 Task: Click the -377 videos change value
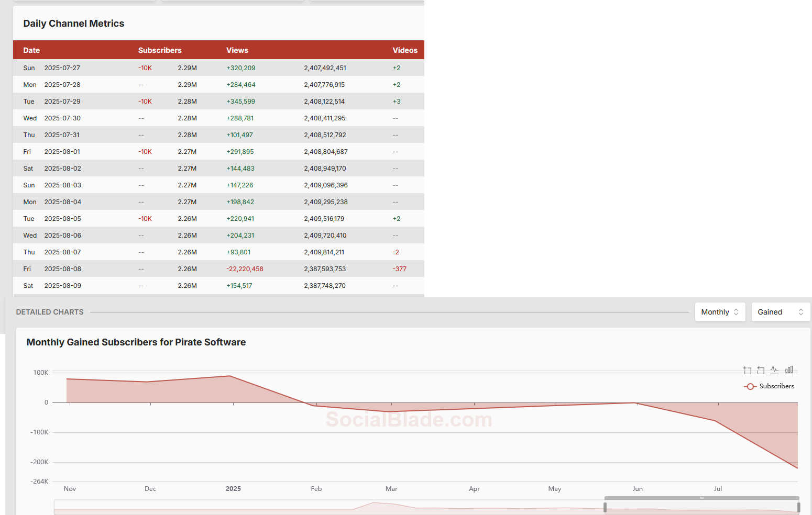400,269
